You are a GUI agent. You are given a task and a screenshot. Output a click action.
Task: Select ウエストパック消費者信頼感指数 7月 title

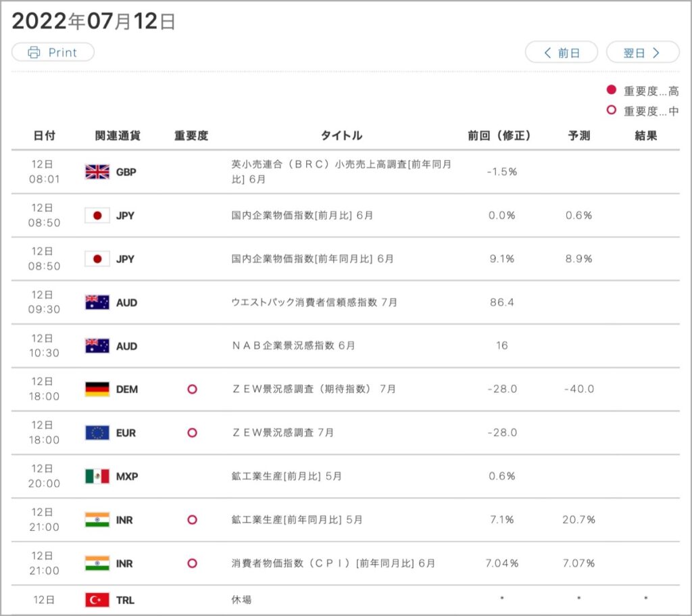[314, 302]
